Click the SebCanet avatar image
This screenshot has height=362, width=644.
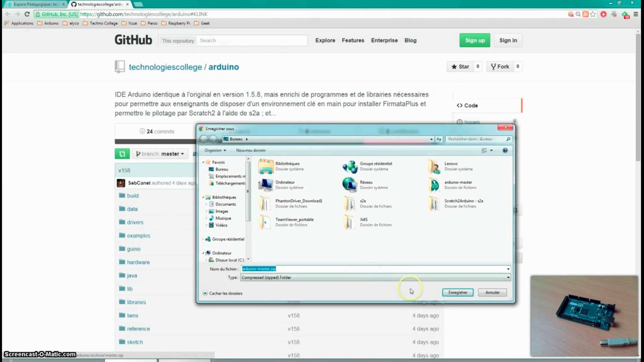(121, 183)
